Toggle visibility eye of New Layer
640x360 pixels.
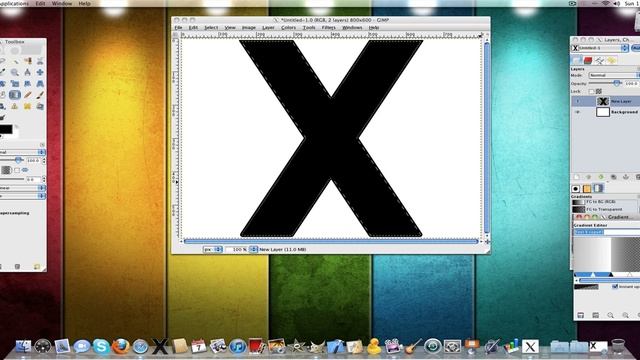click(x=578, y=101)
